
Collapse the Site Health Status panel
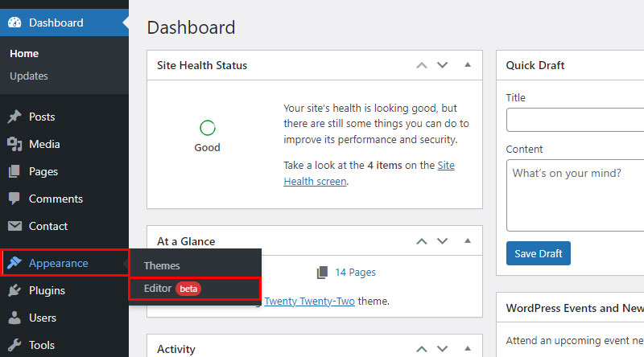tap(468, 65)
